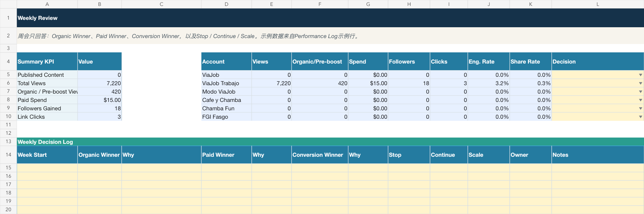Click the instructions note in row 2

330,36
